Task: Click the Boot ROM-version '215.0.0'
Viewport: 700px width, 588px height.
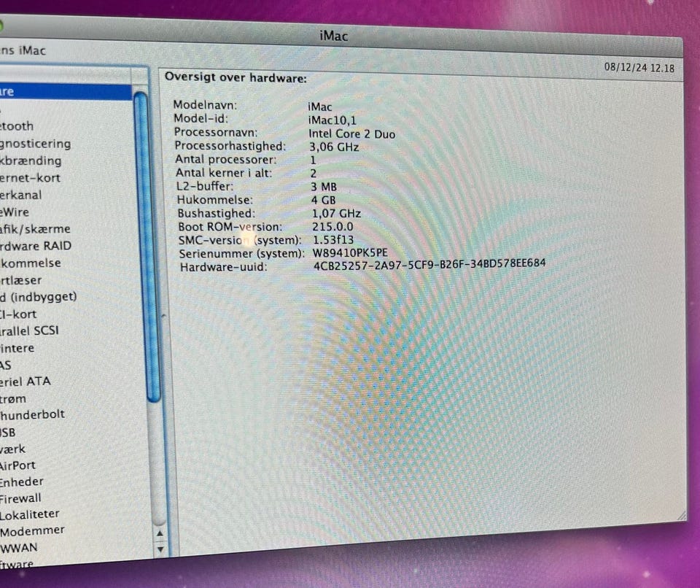Action: [x=332, y=227]
